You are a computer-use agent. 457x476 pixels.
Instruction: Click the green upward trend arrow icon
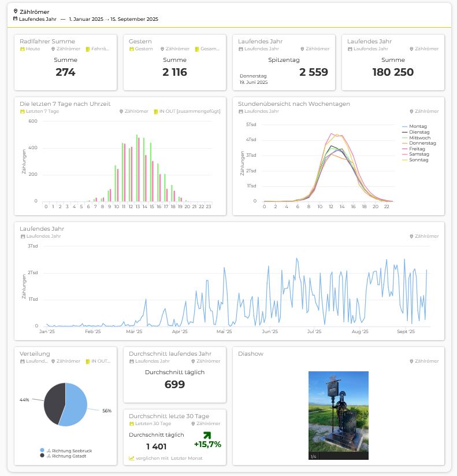click(x=207, y=434)
